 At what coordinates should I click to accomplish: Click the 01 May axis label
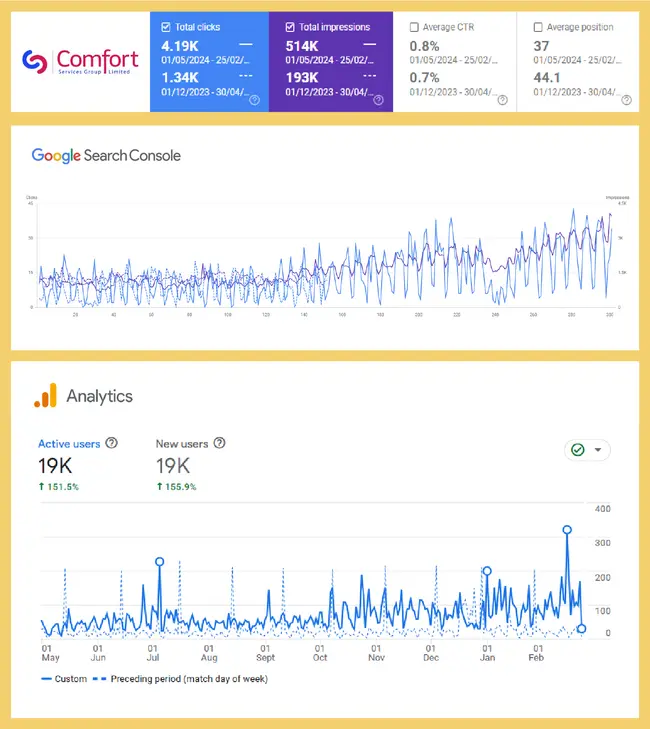50,653
